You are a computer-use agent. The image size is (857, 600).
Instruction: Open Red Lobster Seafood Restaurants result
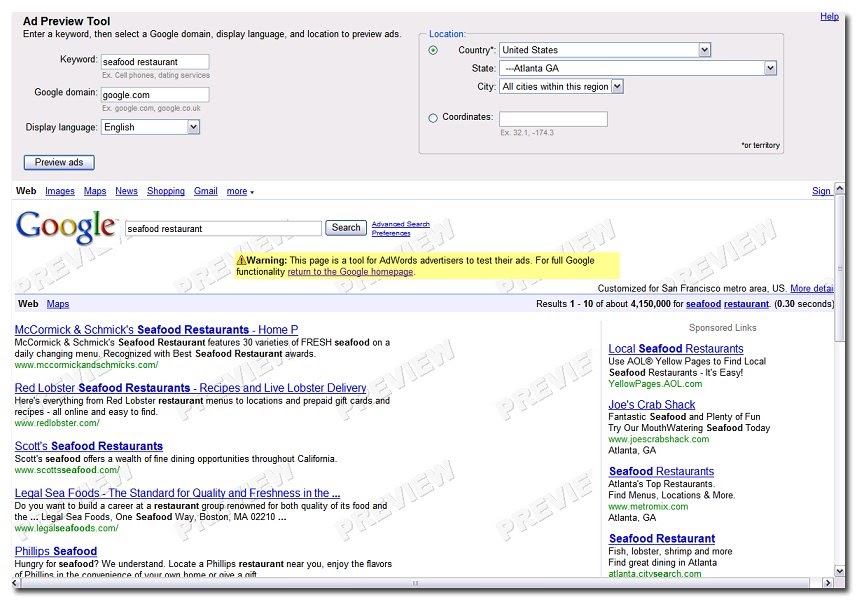point(190,388)
